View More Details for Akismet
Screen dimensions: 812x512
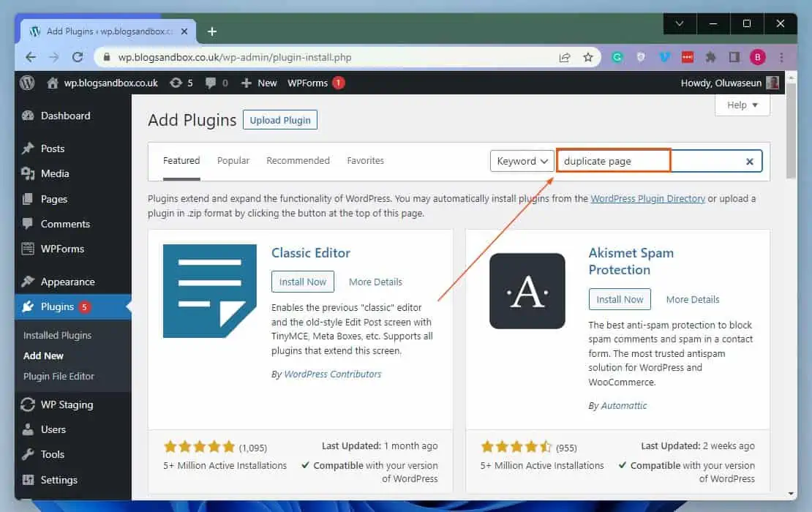pos(692,299)
